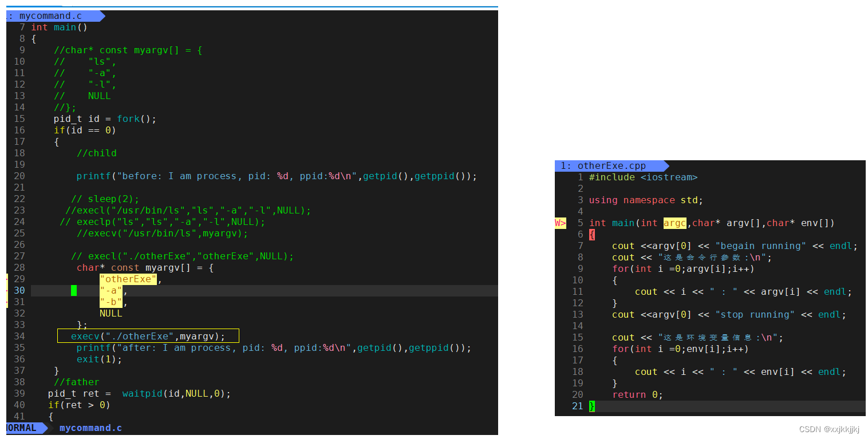
Task: Click the 'before: I am process' printf line
Action: tap(277, 176)
